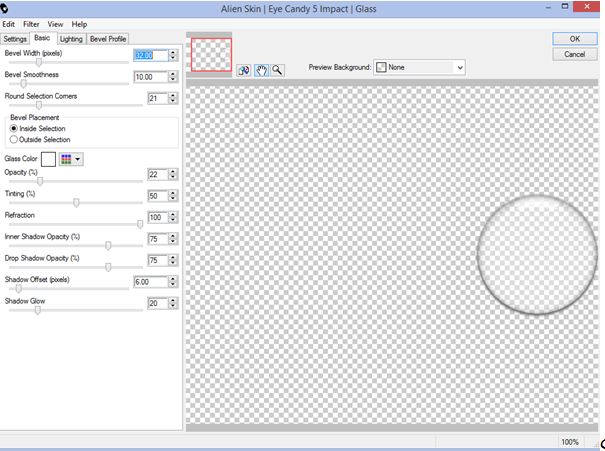Maximize the Eye Candy window

tap(565, 7)
